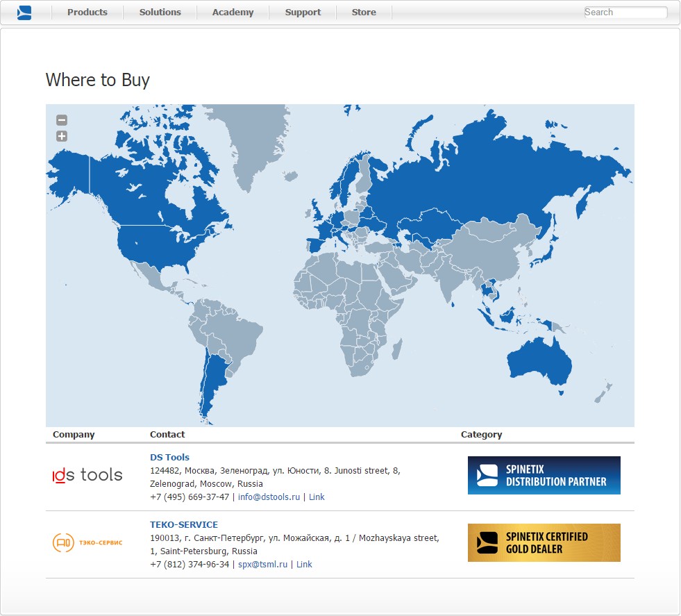Select Australia on the world map
The height and width of the screenshot is (616, 681).
539,363
